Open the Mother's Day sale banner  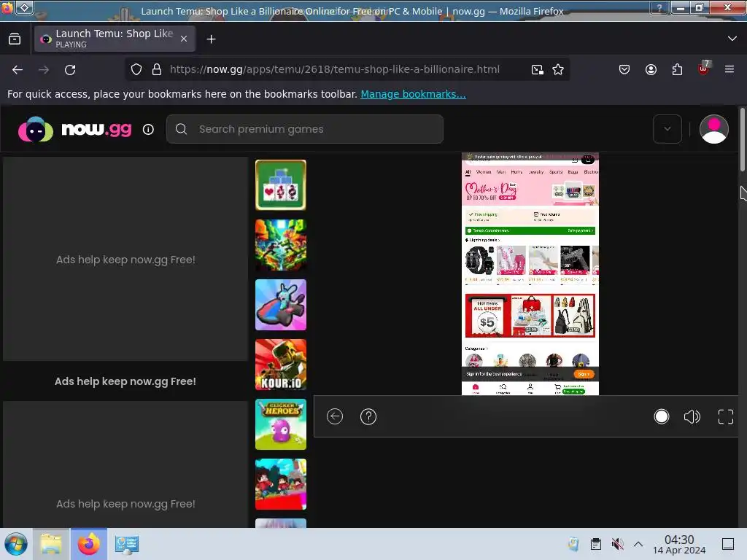[x=530, y=192]
